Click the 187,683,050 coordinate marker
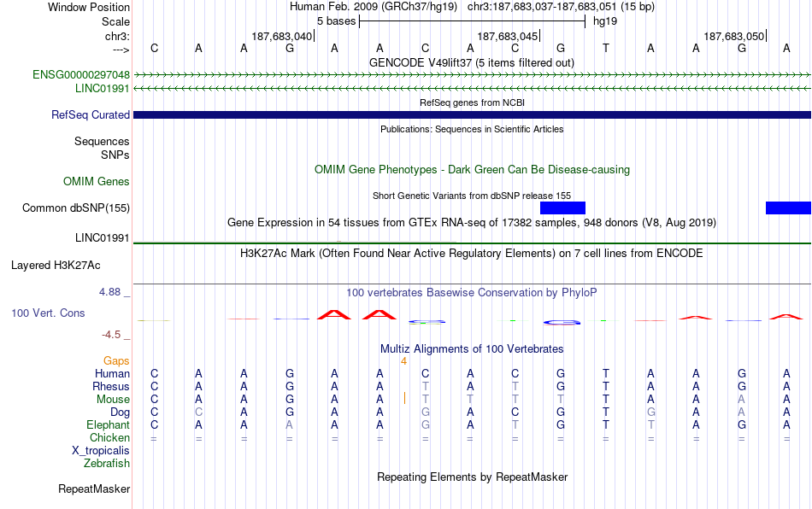Screen dimensions: 812x509 tap(734, 36)
